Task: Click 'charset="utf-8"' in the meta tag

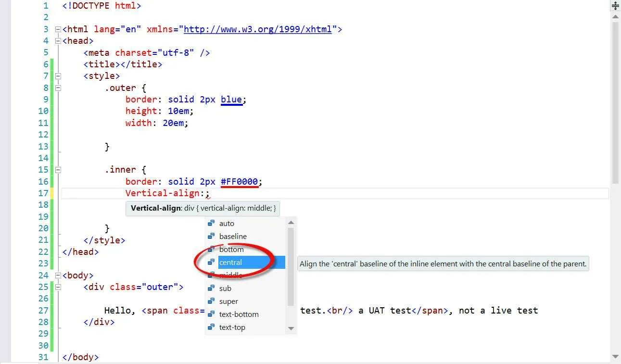Action: (154, 53)
